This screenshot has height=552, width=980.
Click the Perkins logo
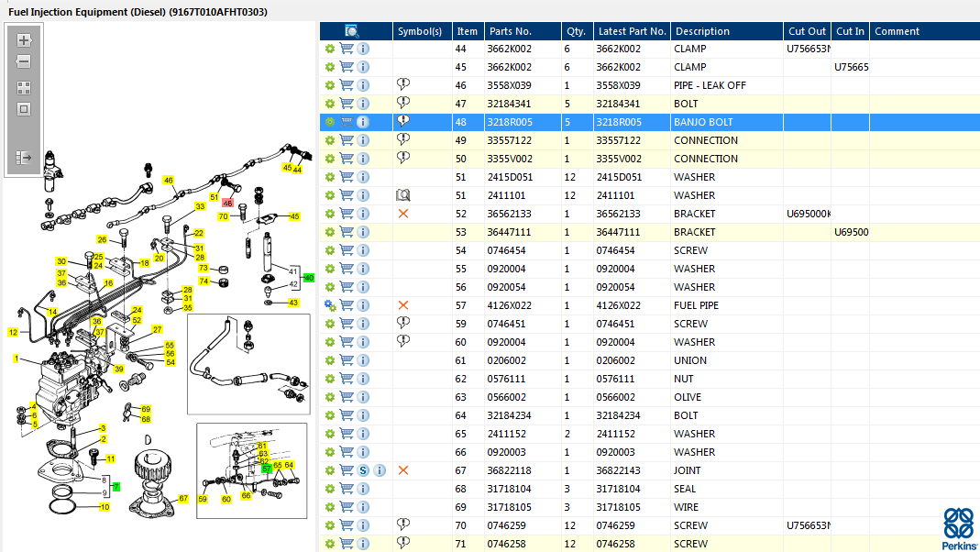click(960, 529)
